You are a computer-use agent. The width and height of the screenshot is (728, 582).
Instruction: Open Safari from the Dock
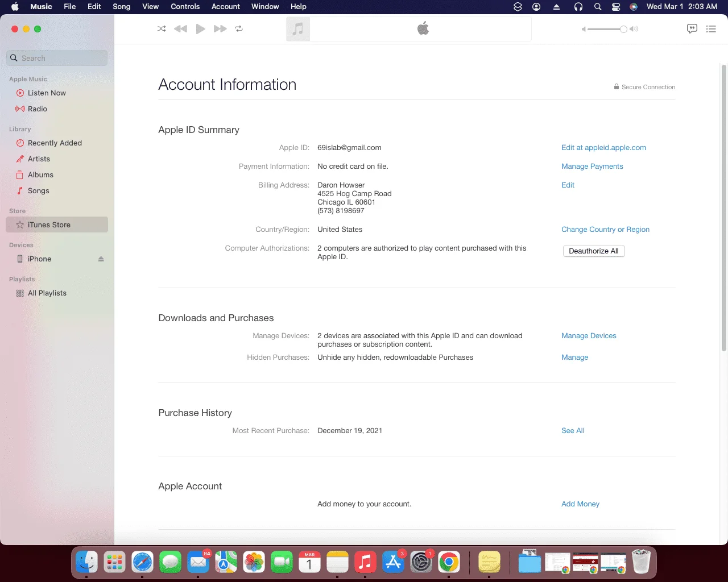(x=143, y=563)
